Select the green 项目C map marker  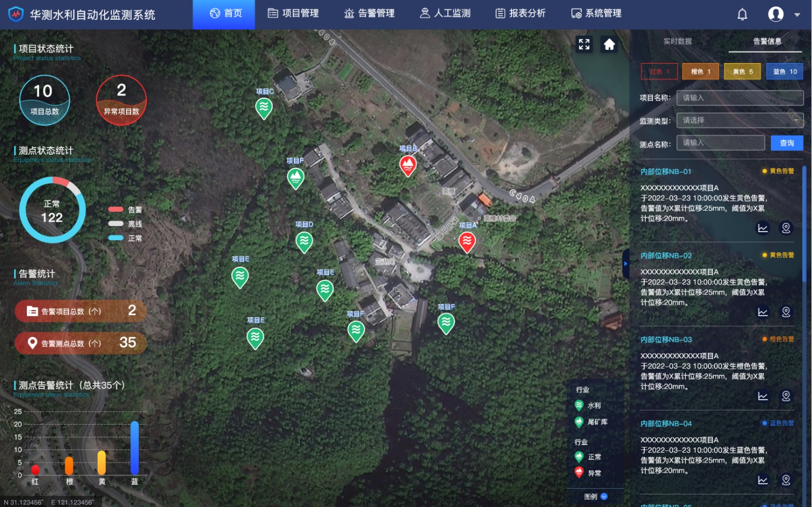click(264, 107)
